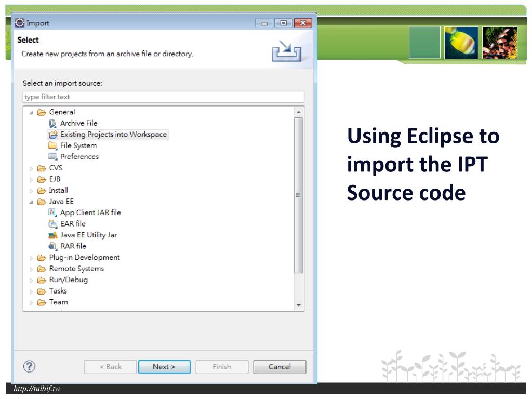The image size is (532, 399).
Task: Click the yellow fish thumbnail on slide
Action: tap(461, 43)
